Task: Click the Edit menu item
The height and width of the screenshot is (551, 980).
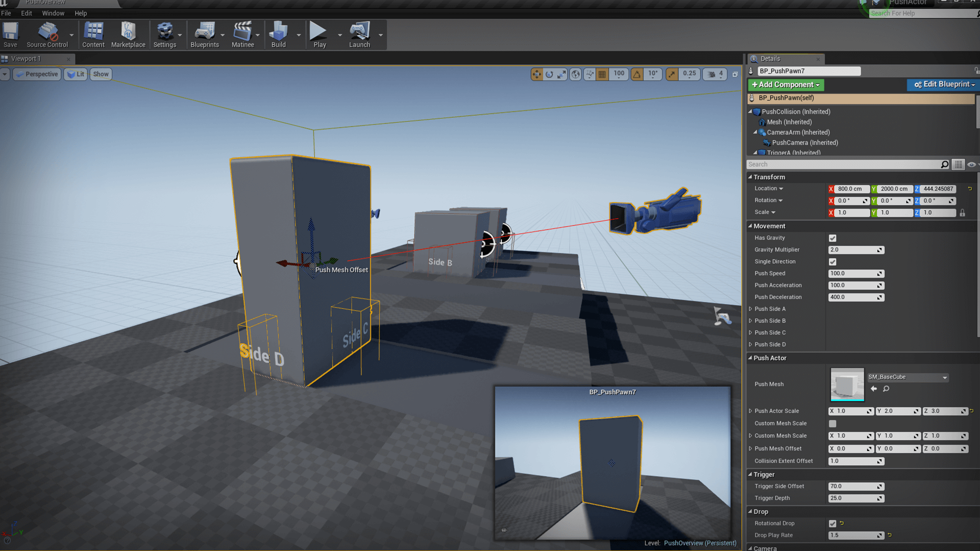Action: click(x=26, y=13)
